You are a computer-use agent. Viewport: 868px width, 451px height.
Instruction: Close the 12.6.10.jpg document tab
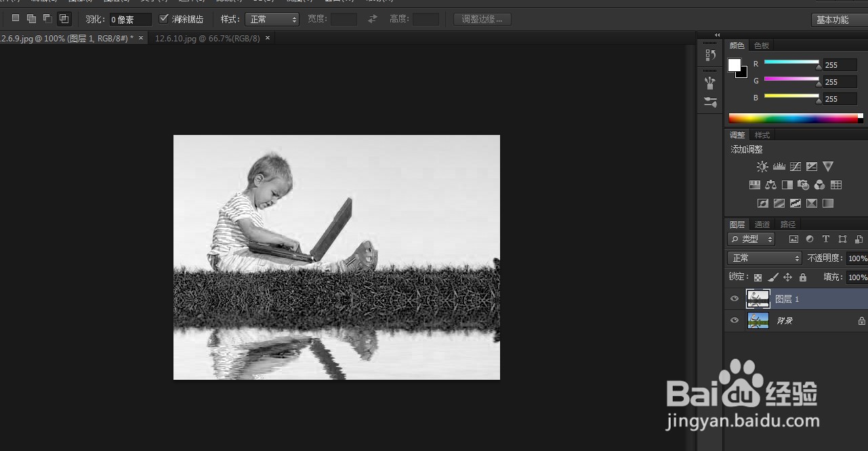[x=268, y=38]
